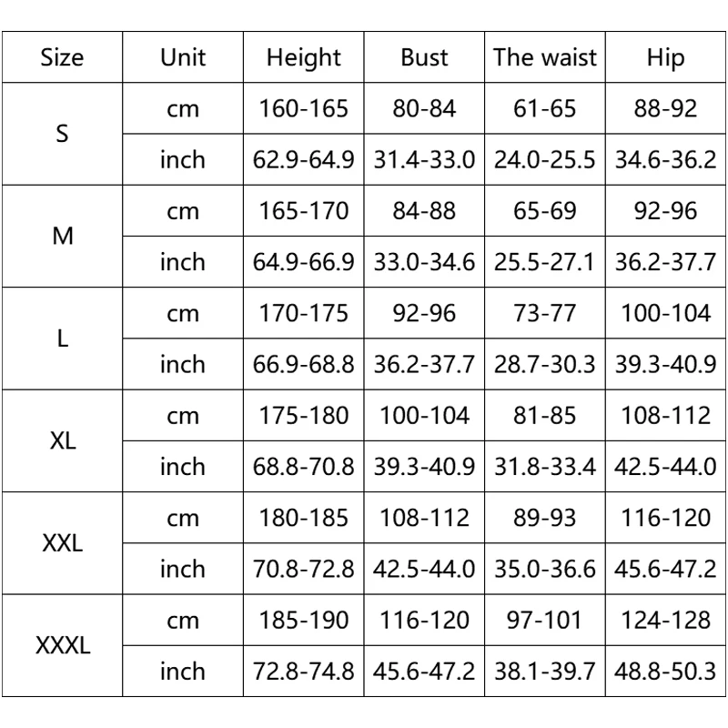Select the 48.8-50.3 inch hip cell
Viewport: 728px width, 728px height.
point(665,672)
